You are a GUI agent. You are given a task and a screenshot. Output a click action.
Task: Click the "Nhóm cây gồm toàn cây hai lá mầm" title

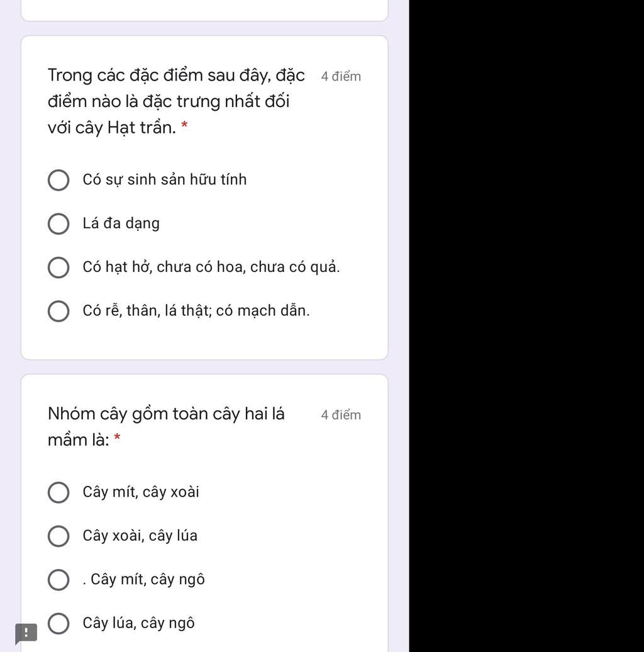click(166, 414)
